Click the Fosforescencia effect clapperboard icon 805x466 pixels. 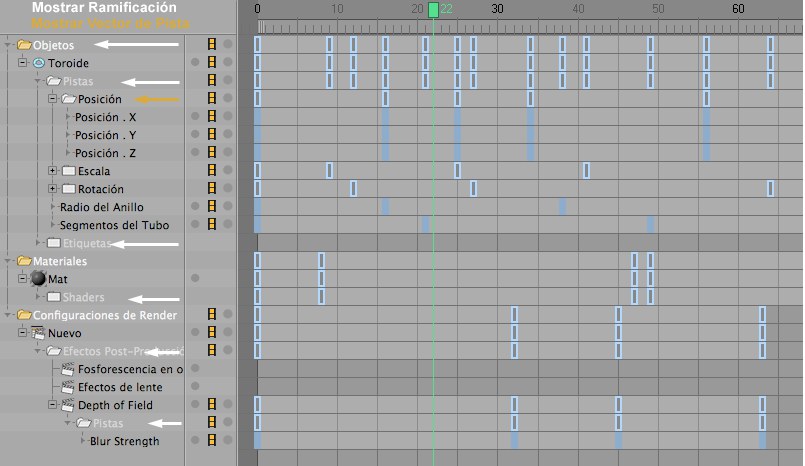pyautogui.click(x=68, y=369)
